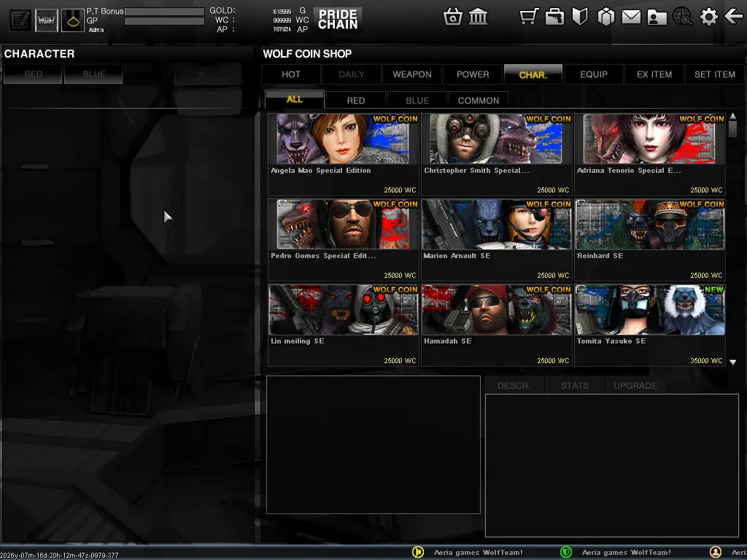Open the settings gear icon
This screenshot has height=560, width=747.
pyautogui.click(x=708, y=17)
